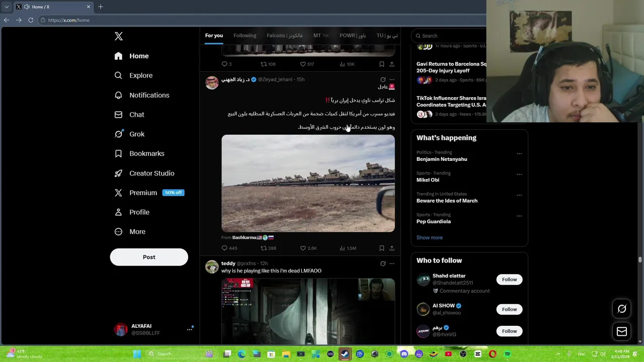Open more options for Ides of March trend
Screen dimensions: 644x362
point(519,195)
